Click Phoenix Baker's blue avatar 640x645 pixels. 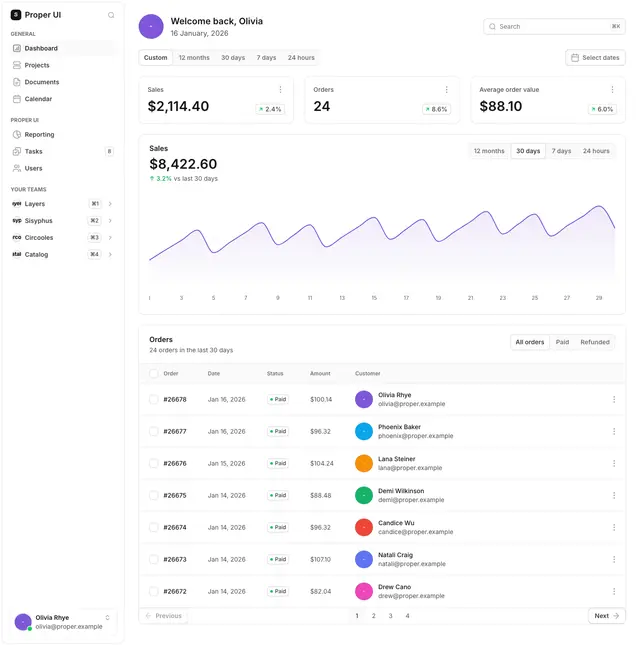364,431
